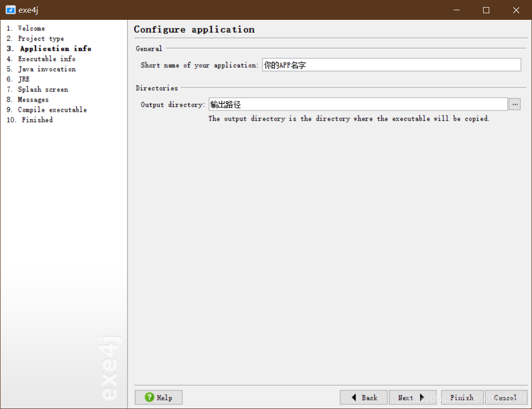Select step 7 Splash screen
Viewport: 532px width, 409px height.
[37, 90]
